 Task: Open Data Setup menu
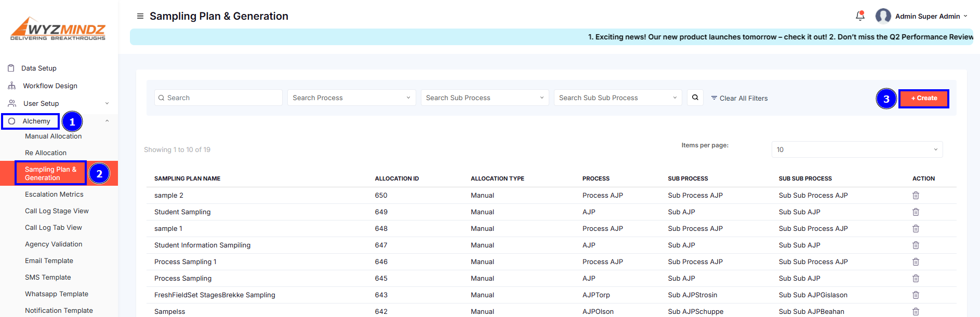pyautogui.click(x=38, y=68)
